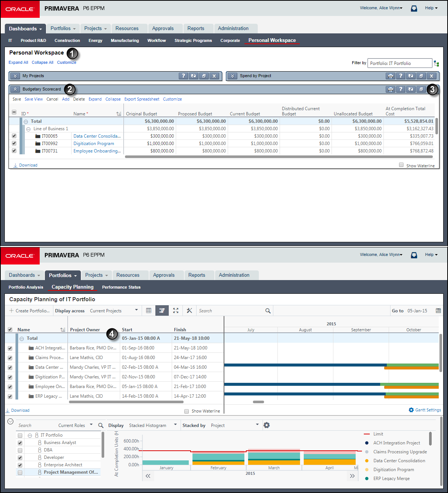Print the Spend by Project portlet
448x493 pixels.
pos(391,76)
